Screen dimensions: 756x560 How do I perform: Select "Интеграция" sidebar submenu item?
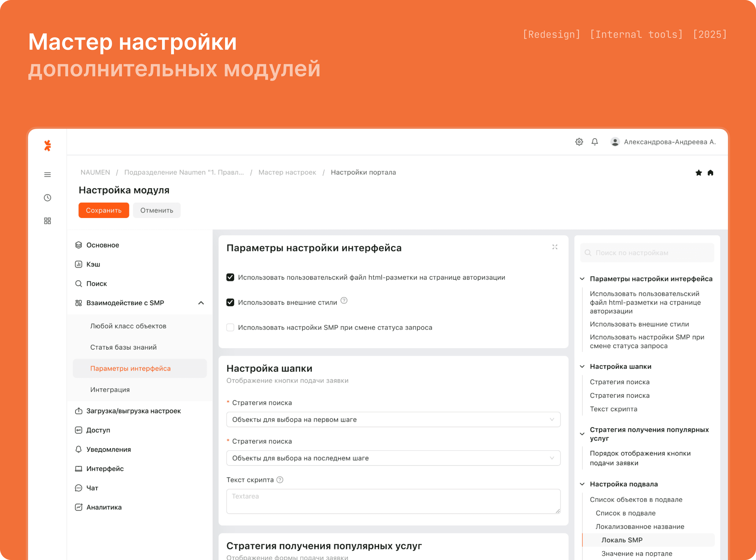110,390
